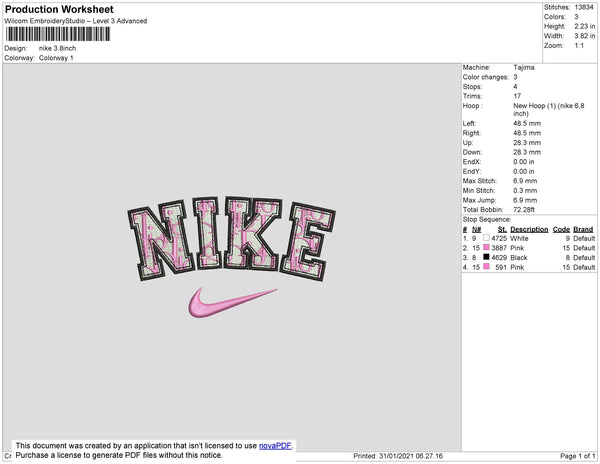Click the 'Max Stitch:' label

pos(479,181)
